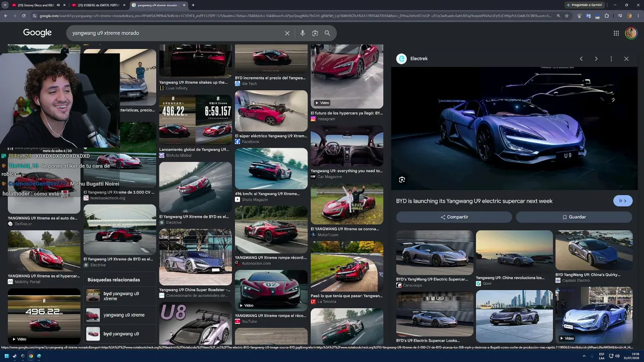
Task: Open the Concesionario silver roadster image
Action: (x=195, y=257)
